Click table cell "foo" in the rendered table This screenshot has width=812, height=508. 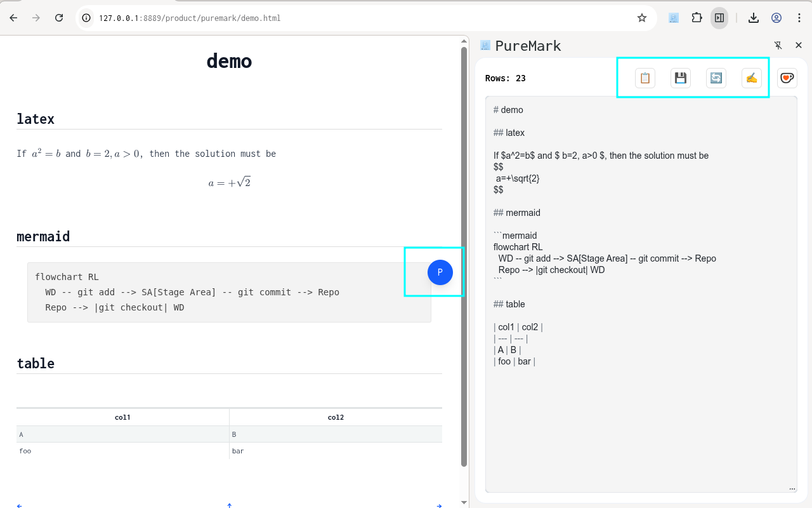[x=122, y=451]
